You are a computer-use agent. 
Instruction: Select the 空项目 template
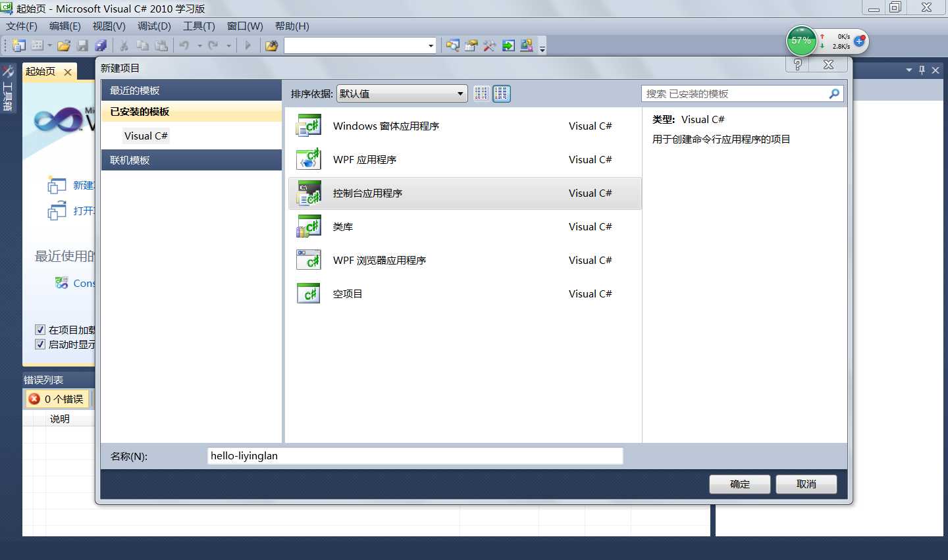click(465, 293)
